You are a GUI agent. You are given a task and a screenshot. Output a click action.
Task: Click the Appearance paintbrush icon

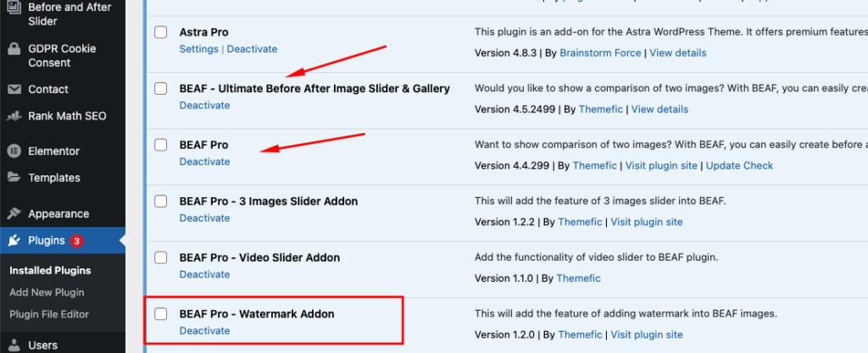(x=14, y=214)
